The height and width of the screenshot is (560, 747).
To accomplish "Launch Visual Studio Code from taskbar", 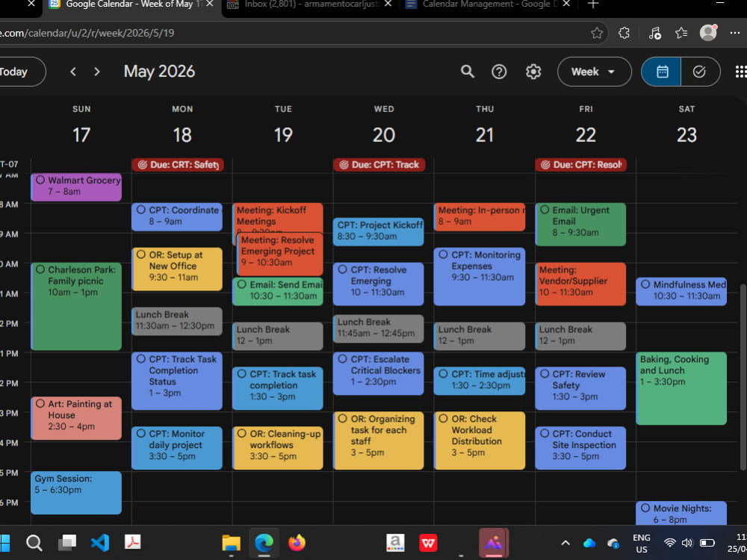I will point(100,542).
